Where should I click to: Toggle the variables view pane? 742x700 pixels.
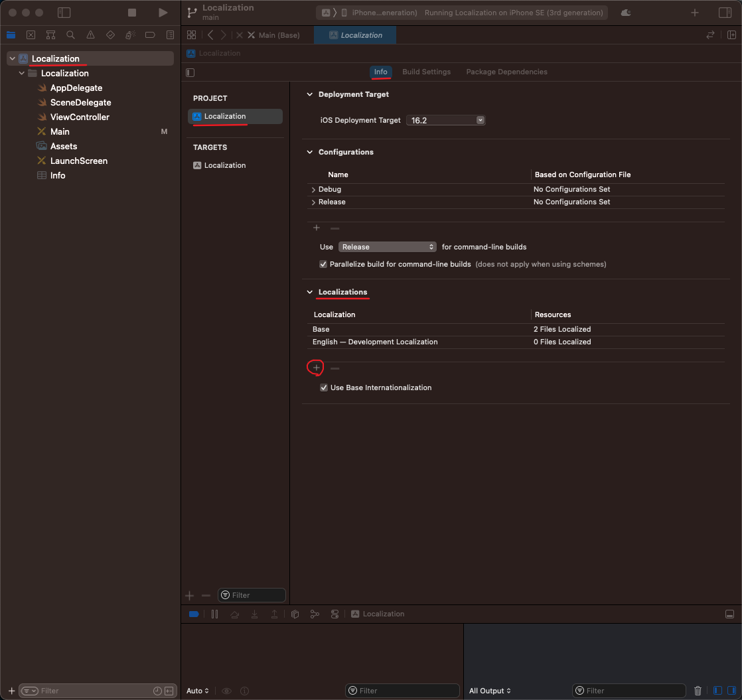(x=717, y=691)
